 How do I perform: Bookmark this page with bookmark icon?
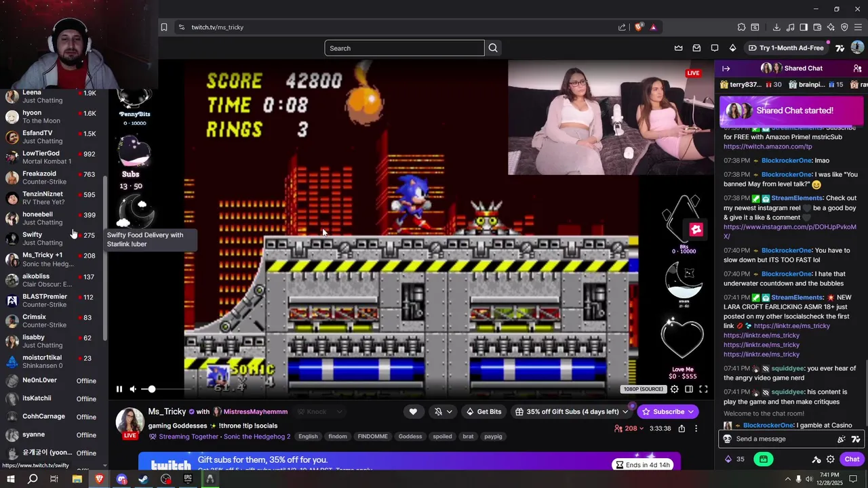coord(164,27)
